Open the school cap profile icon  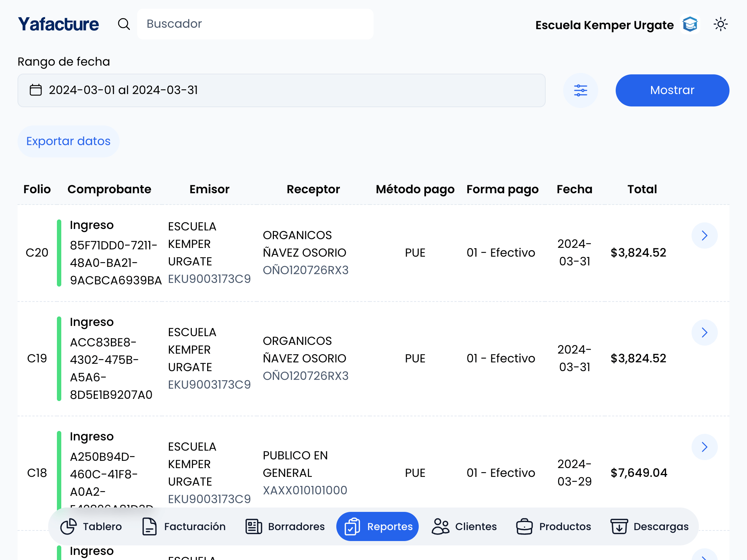690,24
